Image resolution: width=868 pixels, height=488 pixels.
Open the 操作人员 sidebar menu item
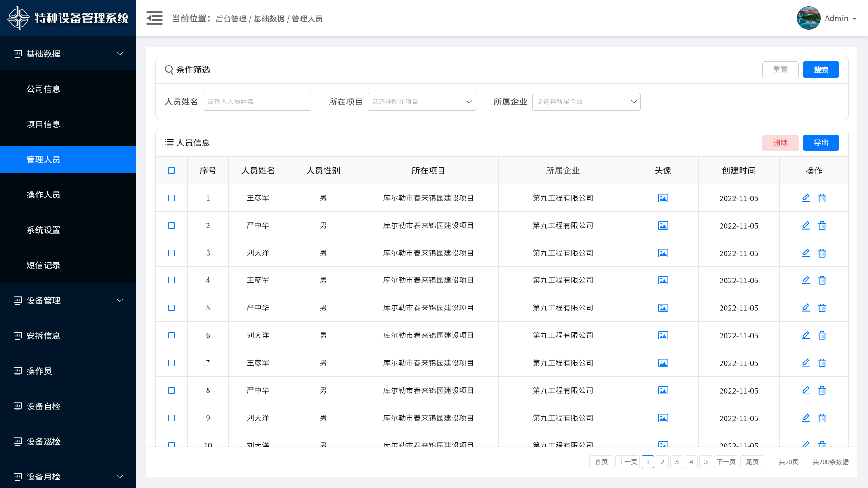pos(43,195)
